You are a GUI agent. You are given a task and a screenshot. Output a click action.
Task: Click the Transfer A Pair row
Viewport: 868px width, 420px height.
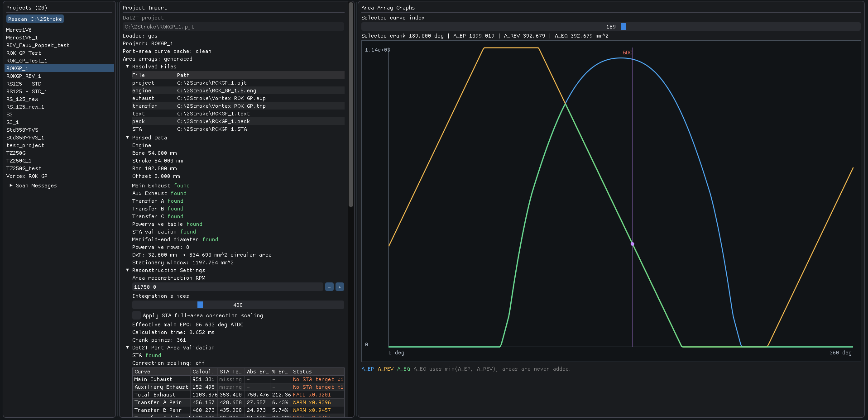pos(238,402)
